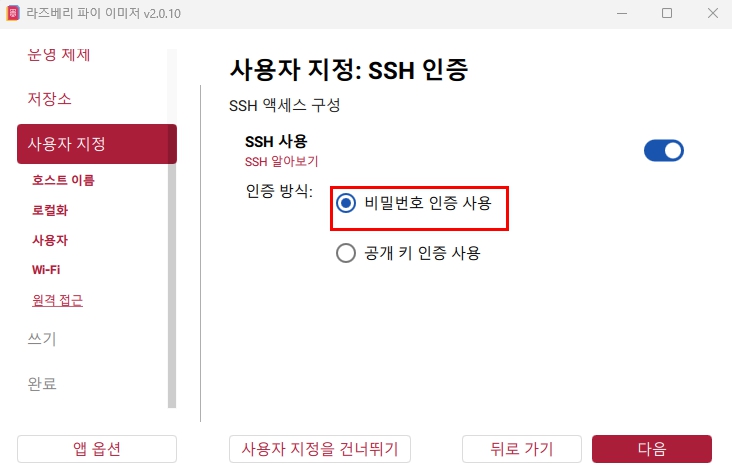The height and width of the screenshot is (475, 732).
Task: Minimize the Imager window
Action: 622,13
